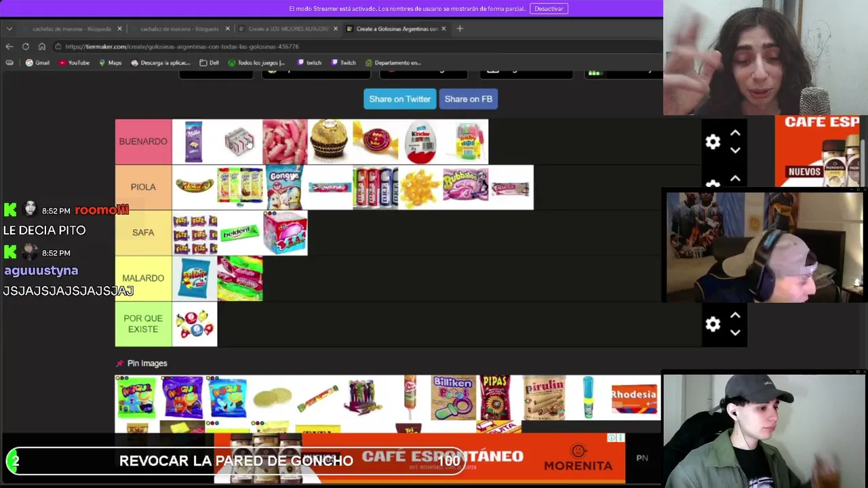The height and width of the screenshot is (488, 868).
Task: Click the MALARDO tier label
Action: tap(143, 278)
